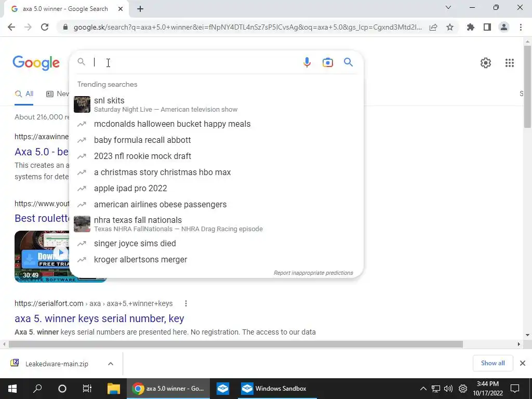Open the volume speaker tray icon
This screenshot has width=532, height=399.
point(448,389)
